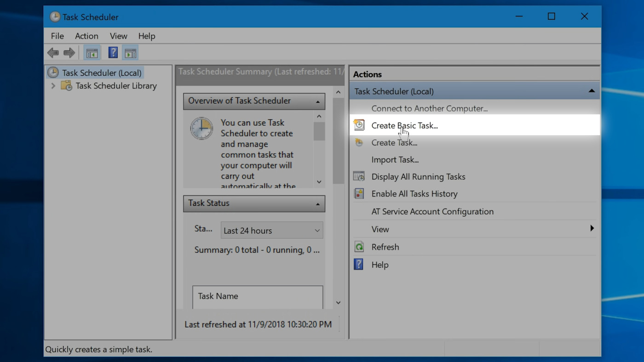The width and height of the screenshot is (644, 362).
Task: Toggle the Show/Hide Action Pane toolbar icon
Action: click(x=131, y=53)
